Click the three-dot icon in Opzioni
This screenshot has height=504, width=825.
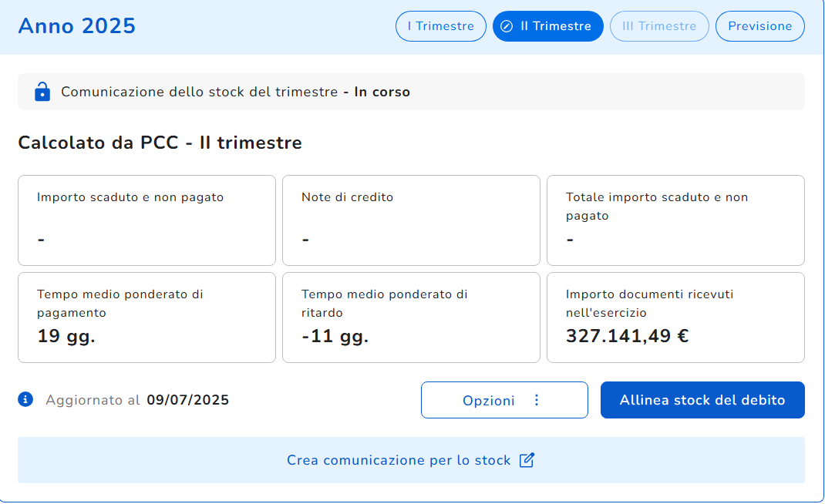coord(537,400)
